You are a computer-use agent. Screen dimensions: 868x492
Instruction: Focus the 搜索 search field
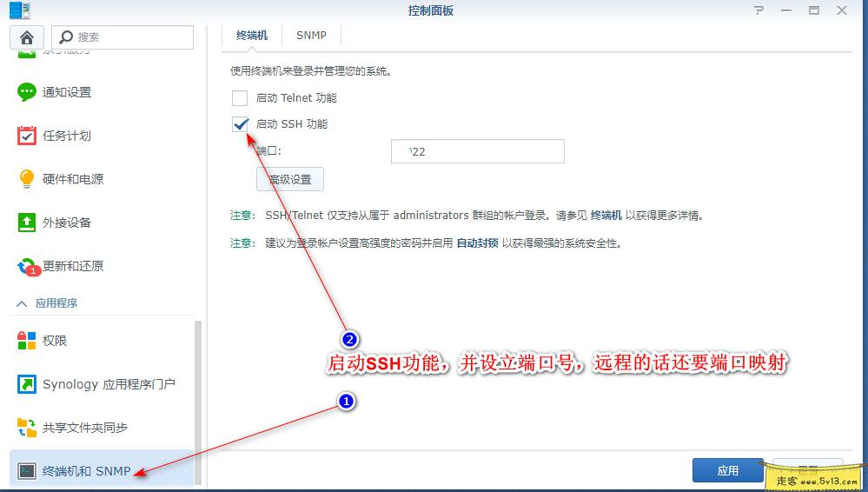tap(123, 37)
